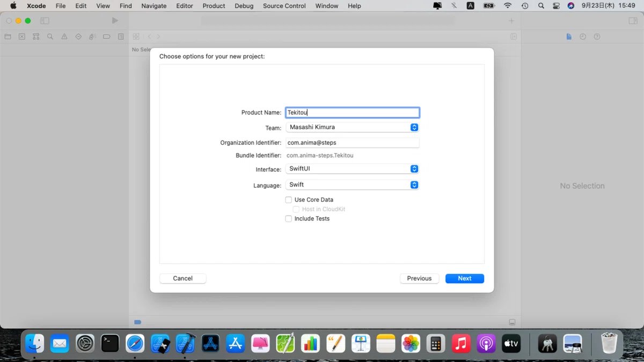Click the Cancel button
This screenshot has height=362, width=644.
point(183,278)
